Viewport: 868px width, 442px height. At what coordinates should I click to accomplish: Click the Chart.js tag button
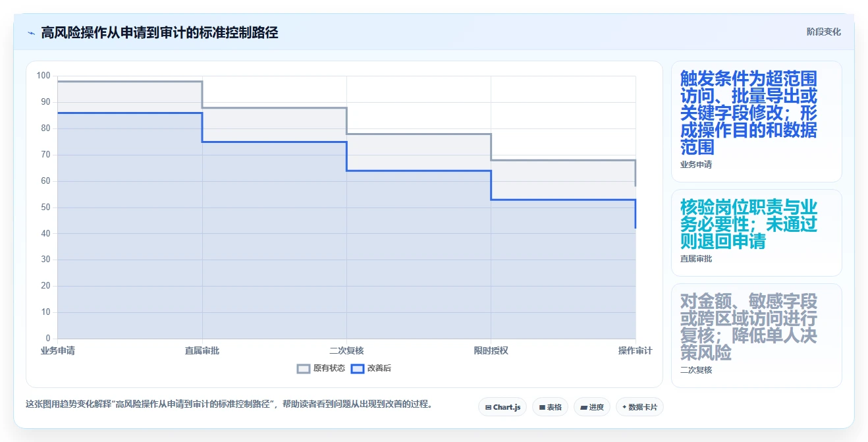click(x=502, y=407)
